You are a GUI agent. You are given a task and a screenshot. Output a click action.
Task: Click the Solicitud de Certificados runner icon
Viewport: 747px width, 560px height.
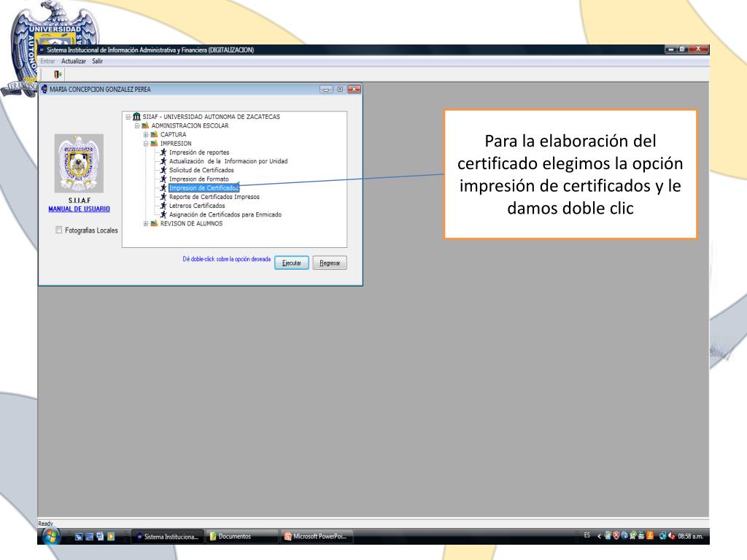coord(163,170)
